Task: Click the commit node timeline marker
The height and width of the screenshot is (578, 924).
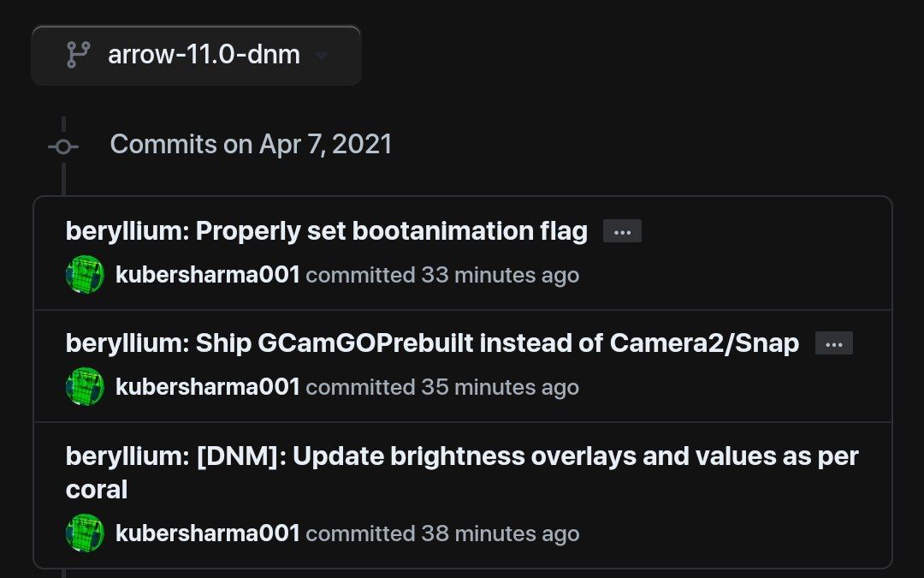Action: point(63,146)
